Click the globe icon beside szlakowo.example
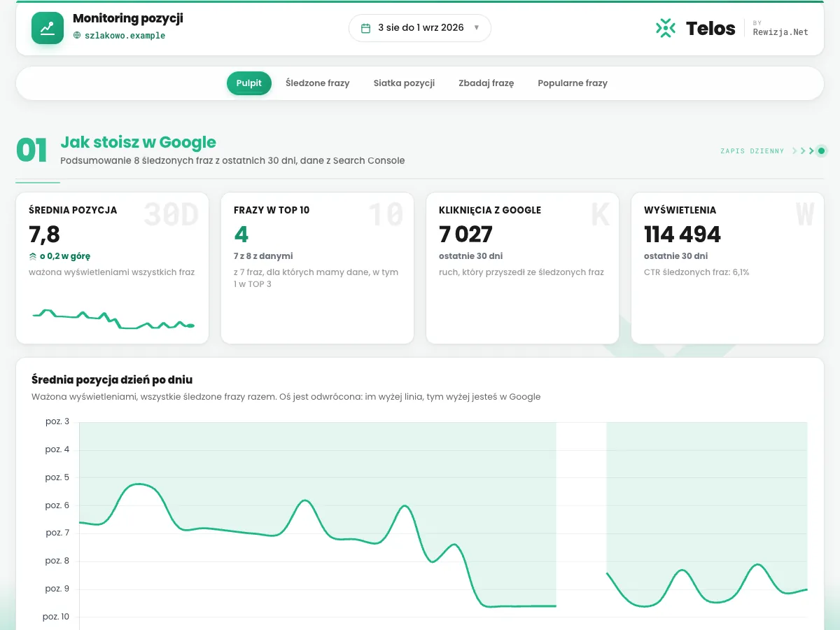The height and width of the screenshot is (630, 840). click(77, 35)
